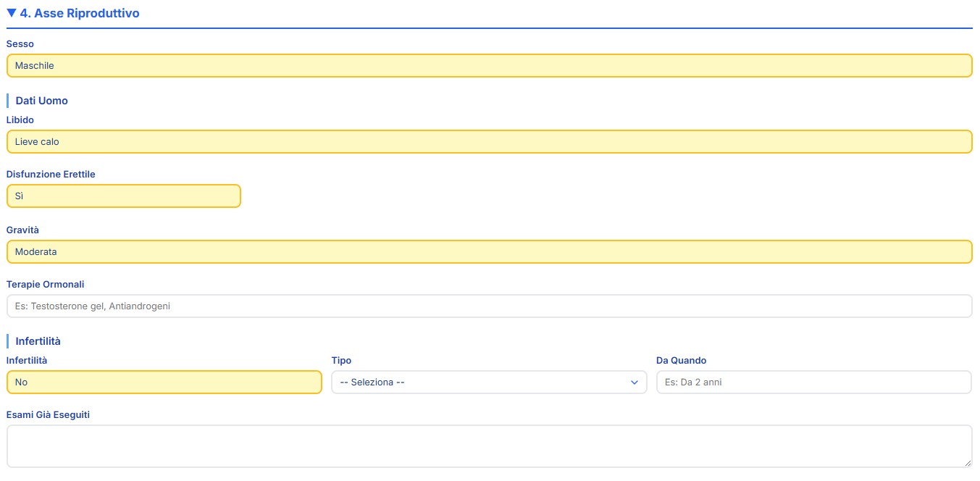Viewport: 980px width, 481px height.
Task: Click the Esami Già Eseguiti label
Action: coord(48,414)
